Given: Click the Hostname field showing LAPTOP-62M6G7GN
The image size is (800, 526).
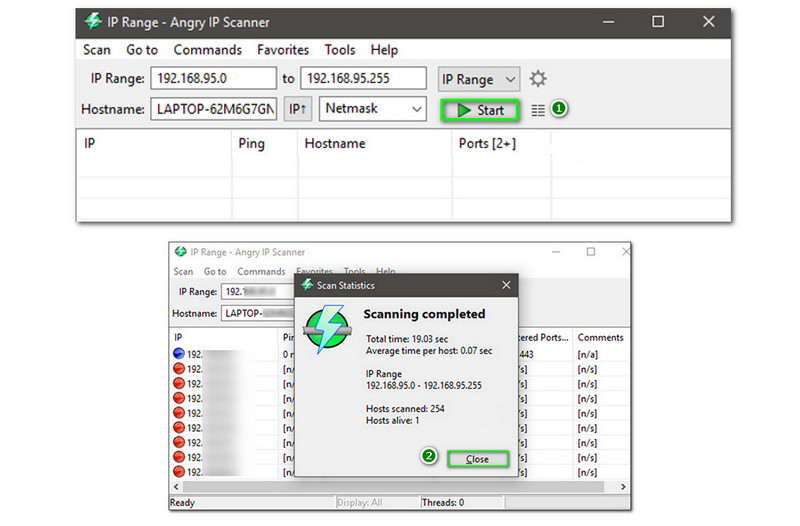Looking at the screenshot, I should coord(214,109).
